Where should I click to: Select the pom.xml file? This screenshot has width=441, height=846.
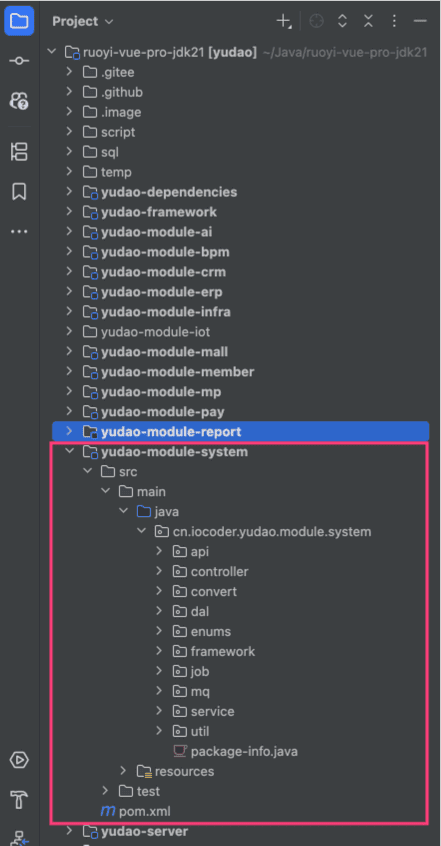[x=136, y=811]
